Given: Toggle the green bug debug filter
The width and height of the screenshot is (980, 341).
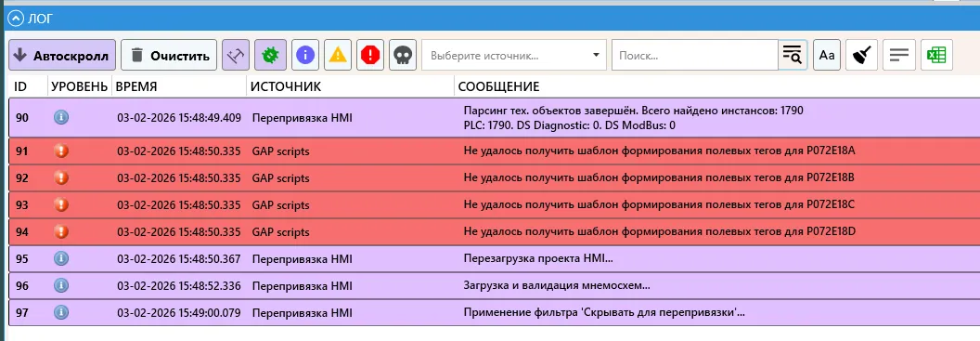Looking at the screenshot, I should pos(271,55).
